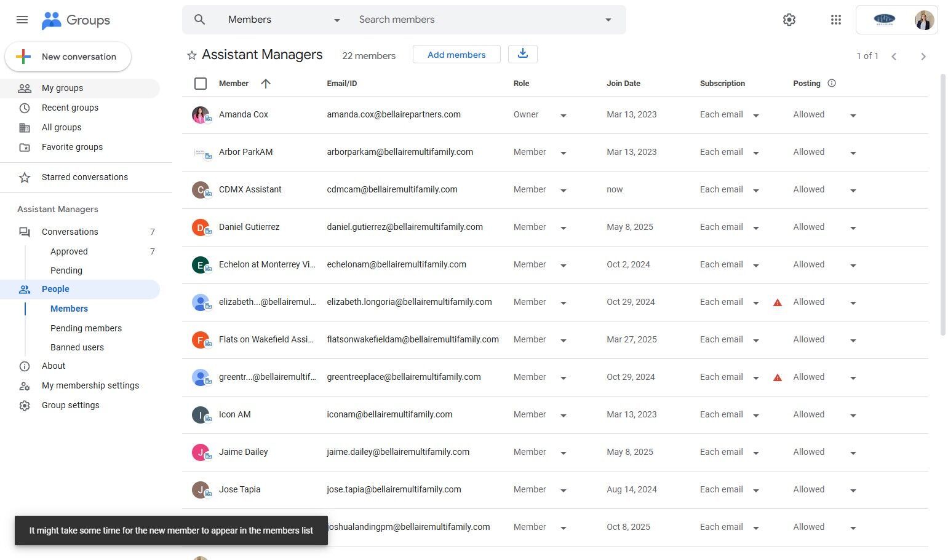The height and width of the screenshot is (560, 948).
Task: Click the member sort arrow icon
Action: click(x=266, y=84)
